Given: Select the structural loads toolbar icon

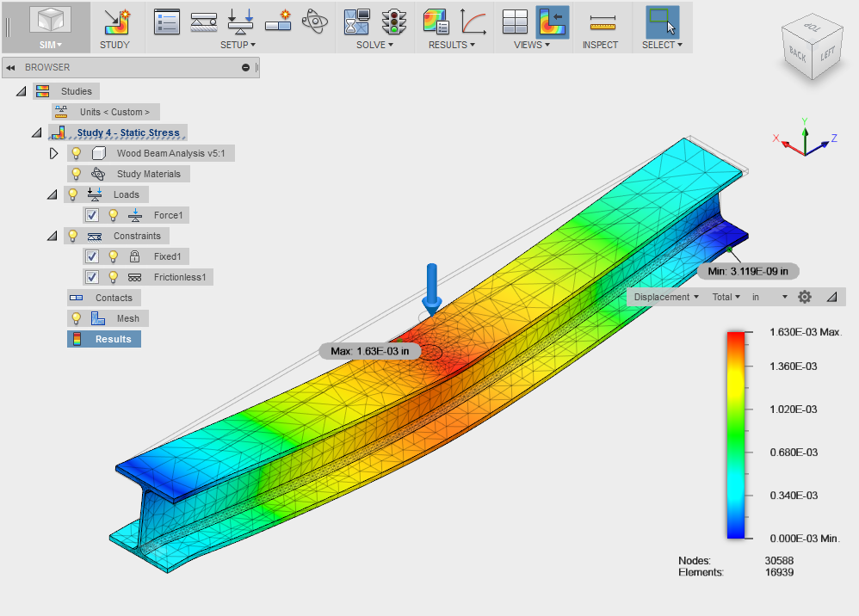Looking at the screenshot, I should (240, 22).
